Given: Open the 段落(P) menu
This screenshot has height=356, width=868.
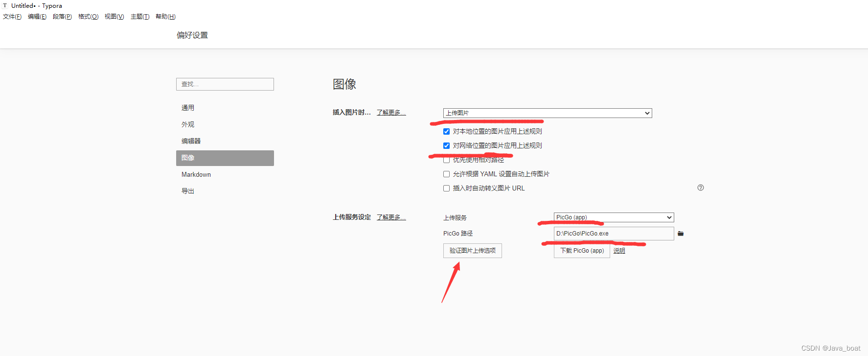Looking at the screenshot, I should [62, 17].
